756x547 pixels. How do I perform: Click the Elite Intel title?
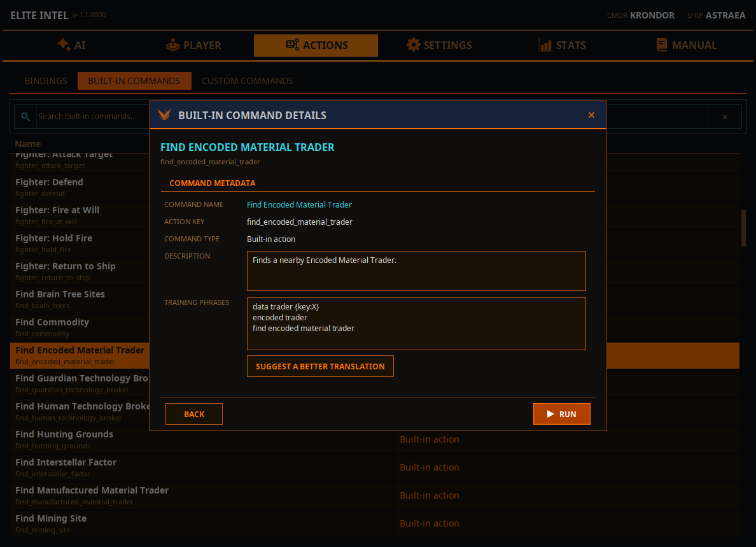coord(39,15)
